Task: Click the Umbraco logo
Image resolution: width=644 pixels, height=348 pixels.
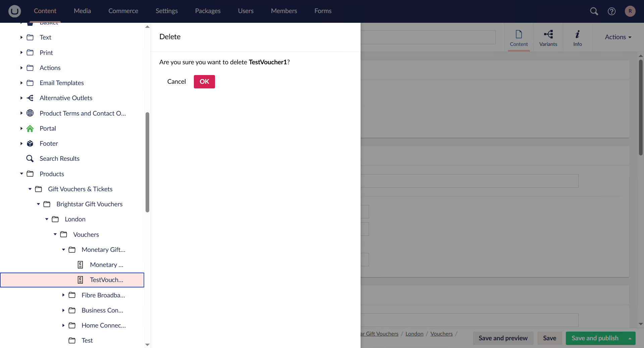Action: (14, 11)
